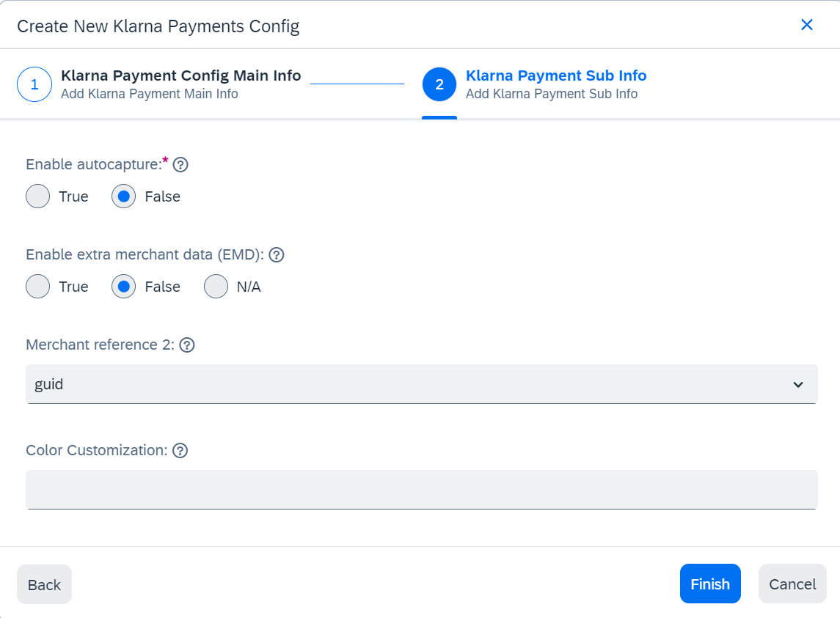Select False for Enable autocapture
Viewport: 840px width, 618px height.
(x=124, y=196)
